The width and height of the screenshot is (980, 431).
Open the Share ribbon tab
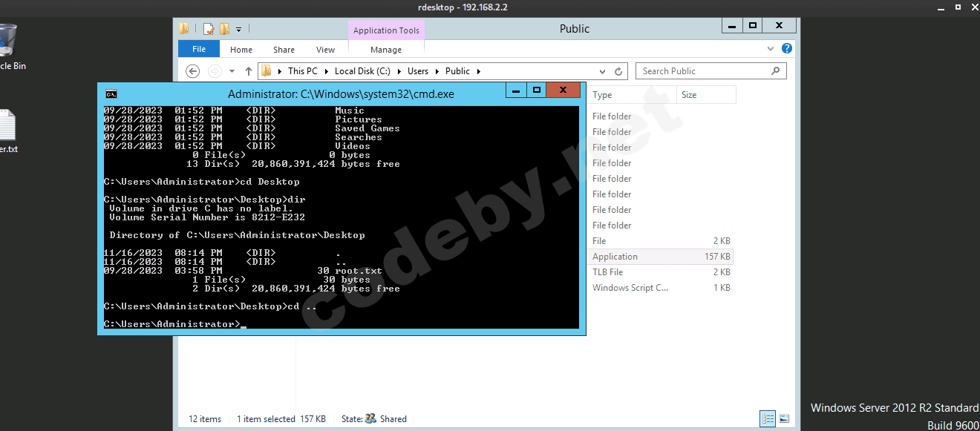point(284,50)
